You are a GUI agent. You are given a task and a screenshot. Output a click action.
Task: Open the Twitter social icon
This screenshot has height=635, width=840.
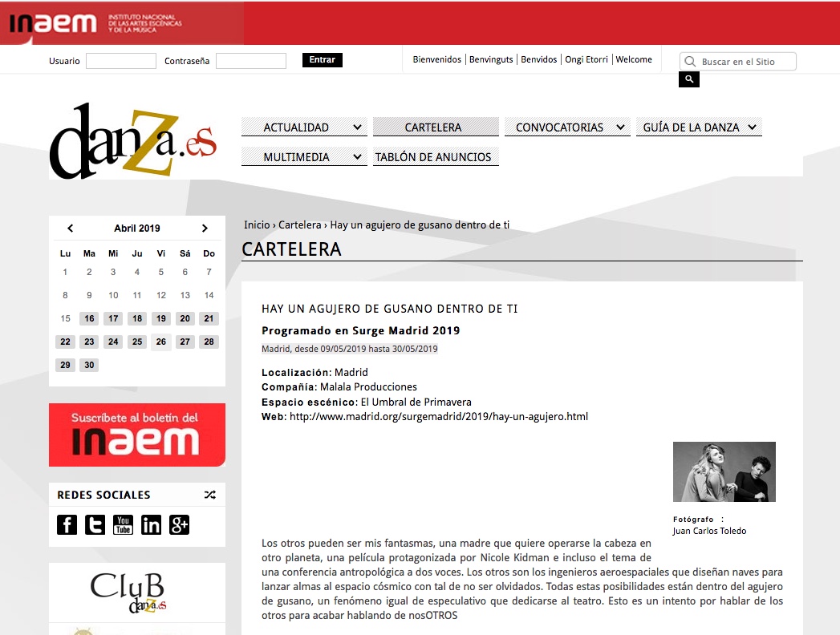coord(95,525)
